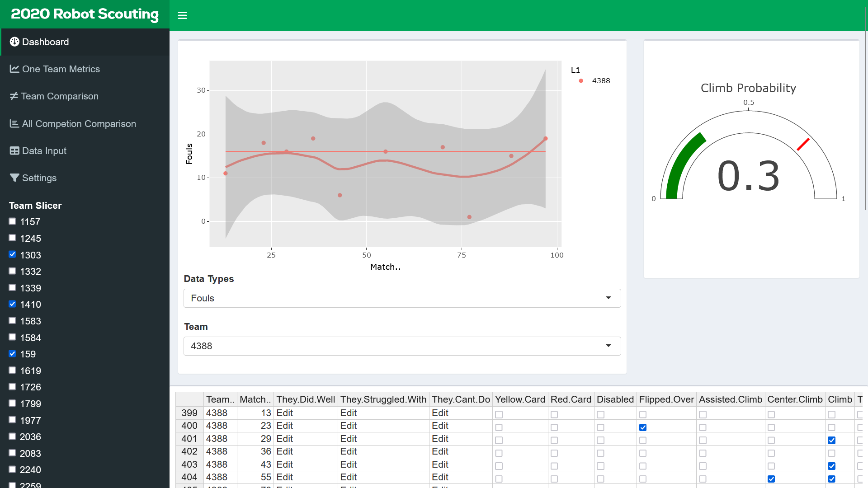Click the Data Input table icon

click(14, 151)
